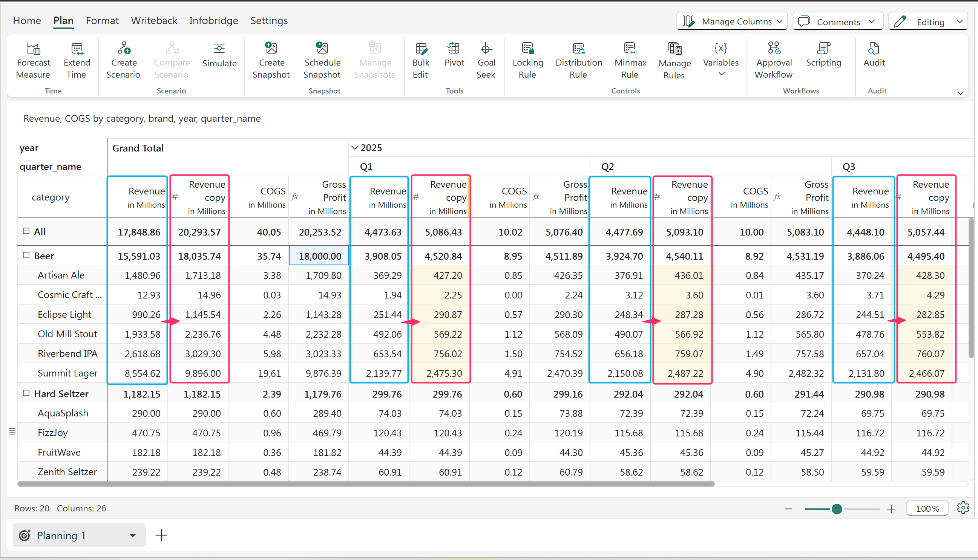Click the zoom slider handle
This screenshot has width=978, height=560.
coord(836,509)
